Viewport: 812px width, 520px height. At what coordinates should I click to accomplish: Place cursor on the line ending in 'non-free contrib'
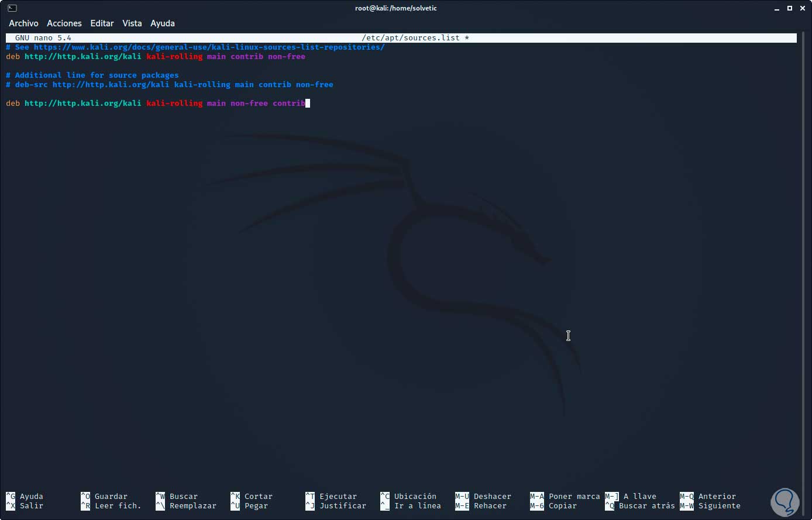(x=156, y=104)
